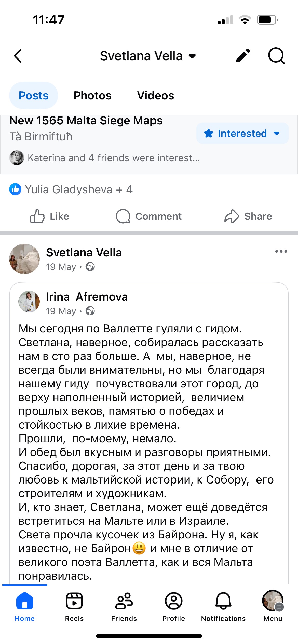
Task: Open the Svetlana Vella name dropdown
Action: click(192, 56)
